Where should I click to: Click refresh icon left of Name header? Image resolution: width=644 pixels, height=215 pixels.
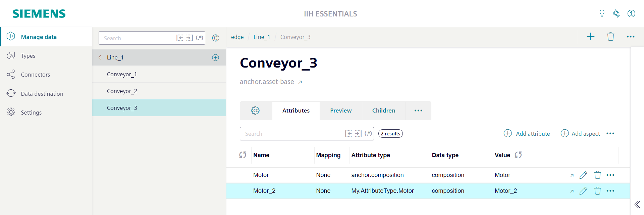tap(243, 155)
